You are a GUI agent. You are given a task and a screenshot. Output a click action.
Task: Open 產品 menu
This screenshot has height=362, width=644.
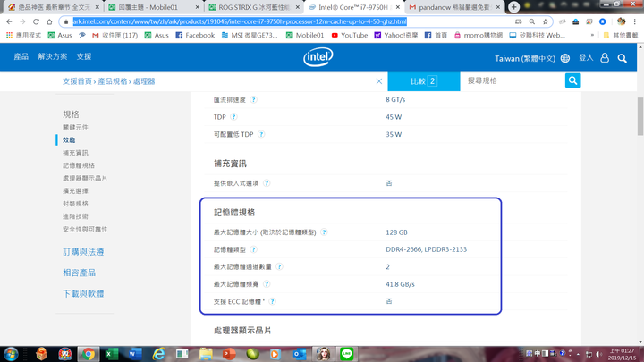point(21,56)
